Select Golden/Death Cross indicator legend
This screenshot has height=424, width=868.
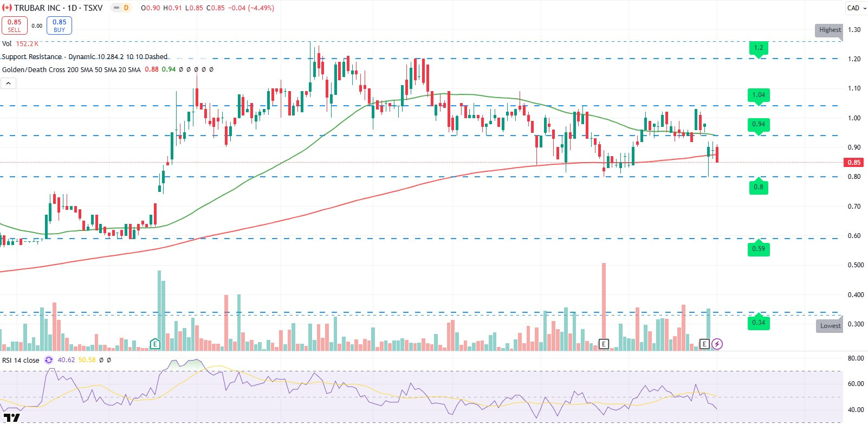click(71, 69)
